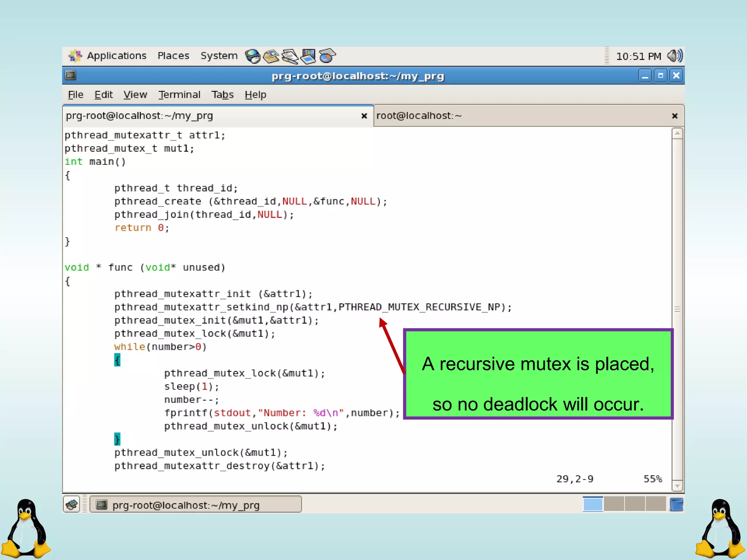Click the '55%' scroll percentage indicator
This screenshot has width=747, height=560.
pyautogui.click(x=653, y=479)
